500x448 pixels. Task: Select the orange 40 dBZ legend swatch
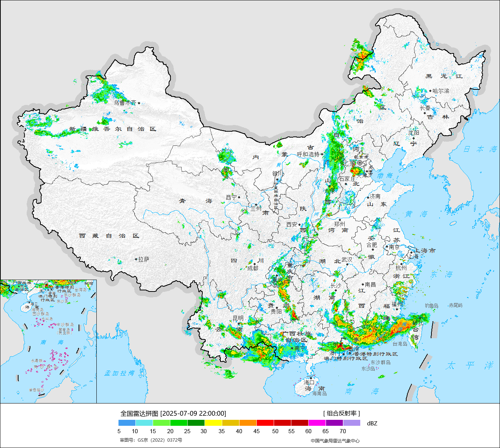click(x=248, y=423)
